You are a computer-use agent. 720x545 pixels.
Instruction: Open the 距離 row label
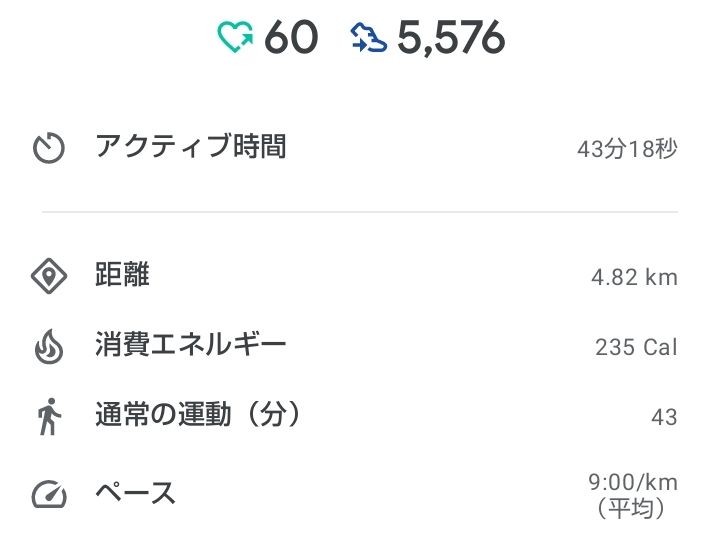coord(122,274)
